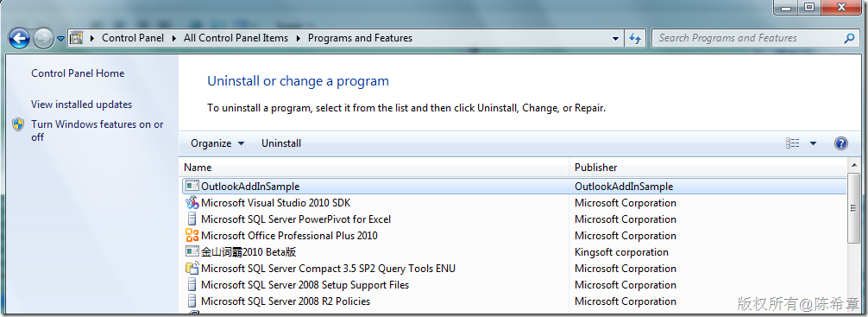The width and height of the screenshot is (868, 317).
Task: Click the scrollbar up arrow
Action: coord(853,165)
